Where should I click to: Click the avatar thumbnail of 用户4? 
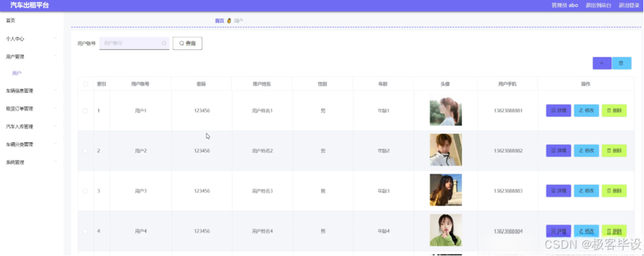click(446, 230)
